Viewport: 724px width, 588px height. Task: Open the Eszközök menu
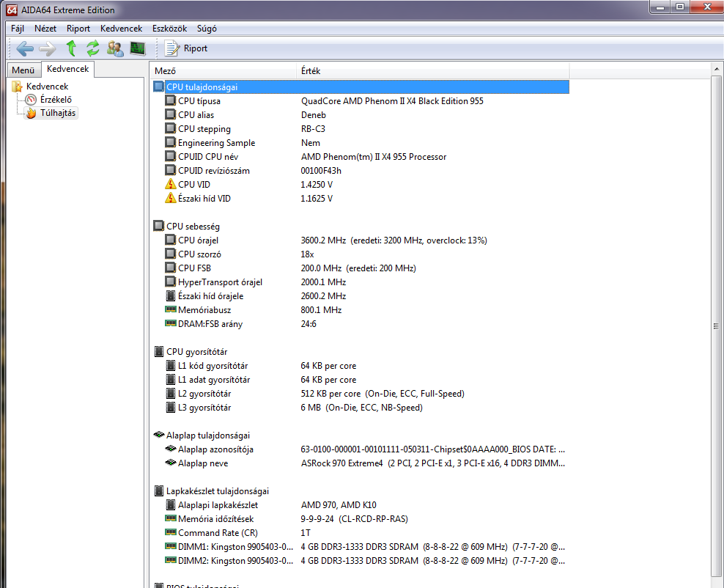(x=169, y=29)
